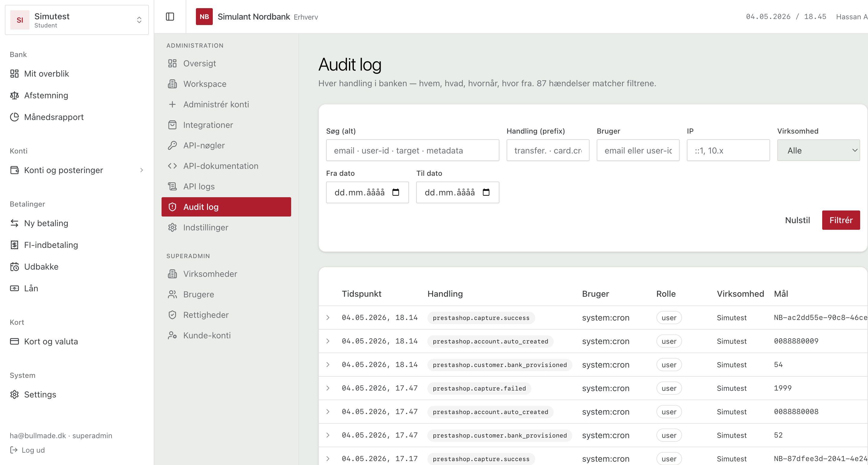868x465 pixels.
Task: Click the Til dato date field
Action: pyautogui.click(x=458, y=192)
